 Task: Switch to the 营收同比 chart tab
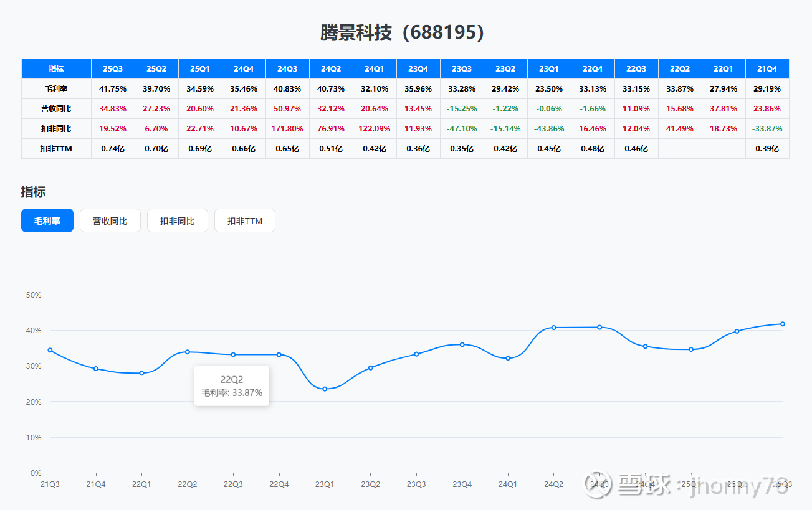click(110, 220)
